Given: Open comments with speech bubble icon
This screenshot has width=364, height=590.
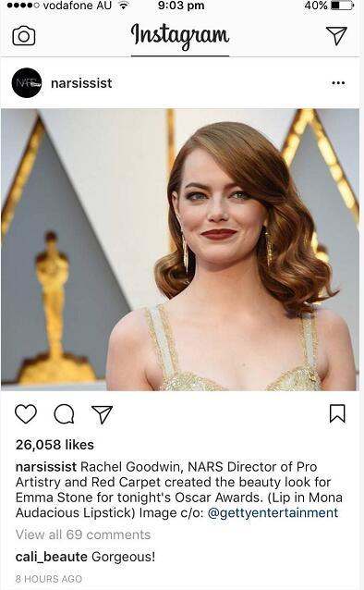Looking at the screenshot, I should pos(65,414).
